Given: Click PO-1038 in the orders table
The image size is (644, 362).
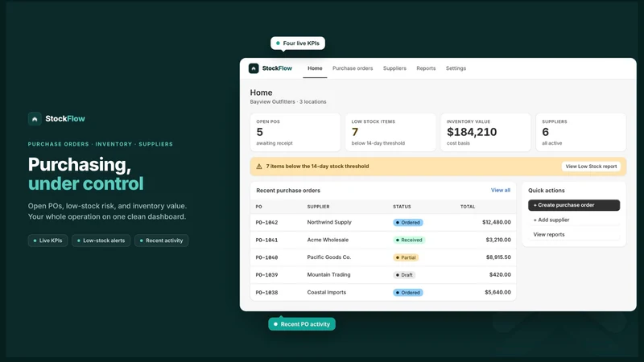Looking at the screenshot, I should (x=266, y=293).
